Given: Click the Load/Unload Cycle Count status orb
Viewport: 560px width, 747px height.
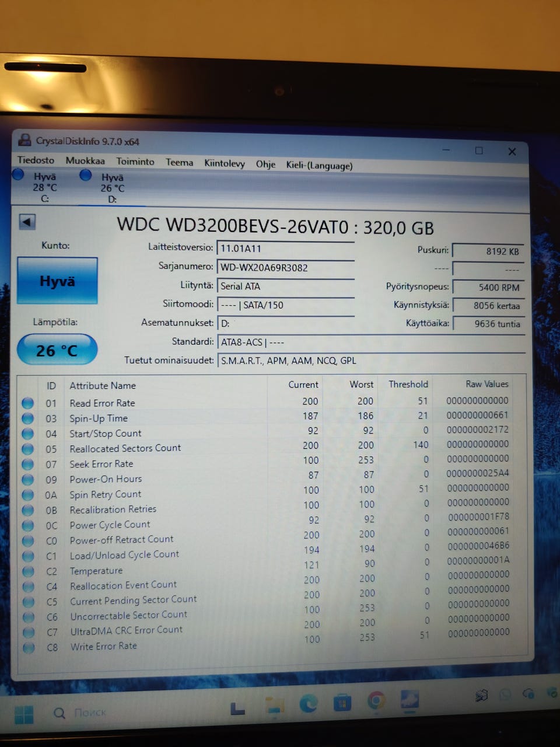Looking at the screenshot, I should click(x=28, y=556).
